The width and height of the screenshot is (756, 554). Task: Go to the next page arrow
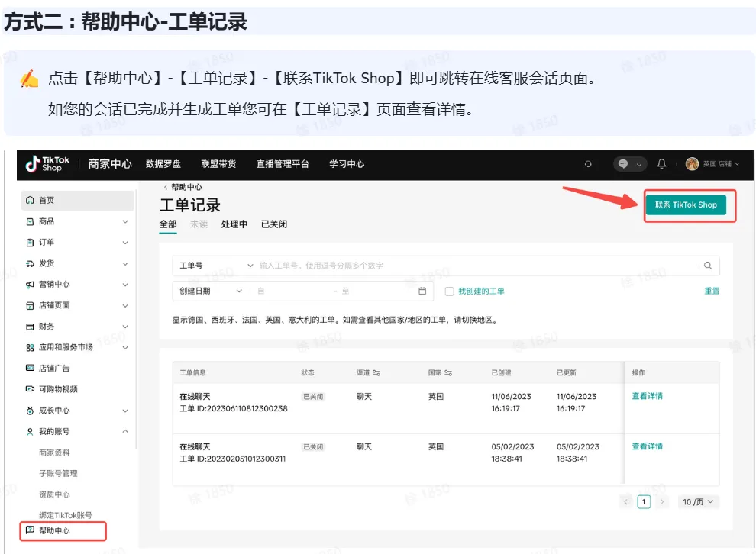click(x=662, y=502)
